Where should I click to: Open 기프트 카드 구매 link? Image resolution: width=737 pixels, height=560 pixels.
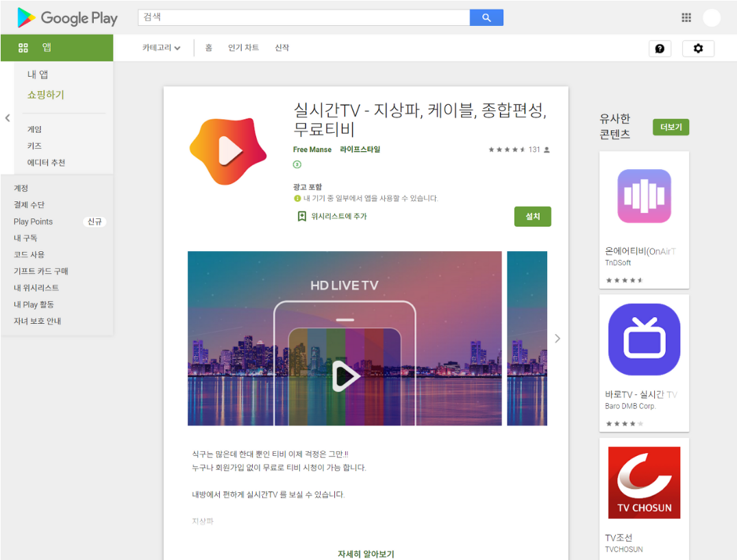coord(41,271)
